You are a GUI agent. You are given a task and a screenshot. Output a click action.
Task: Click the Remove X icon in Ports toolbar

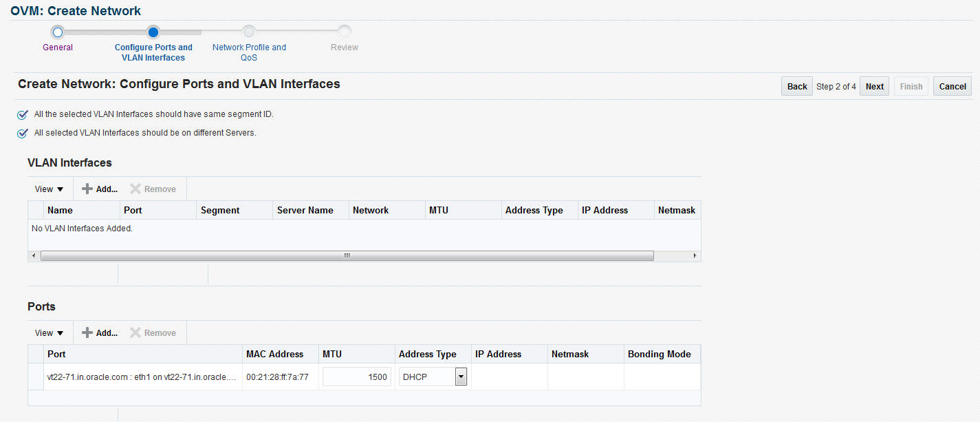click(135, 333)
